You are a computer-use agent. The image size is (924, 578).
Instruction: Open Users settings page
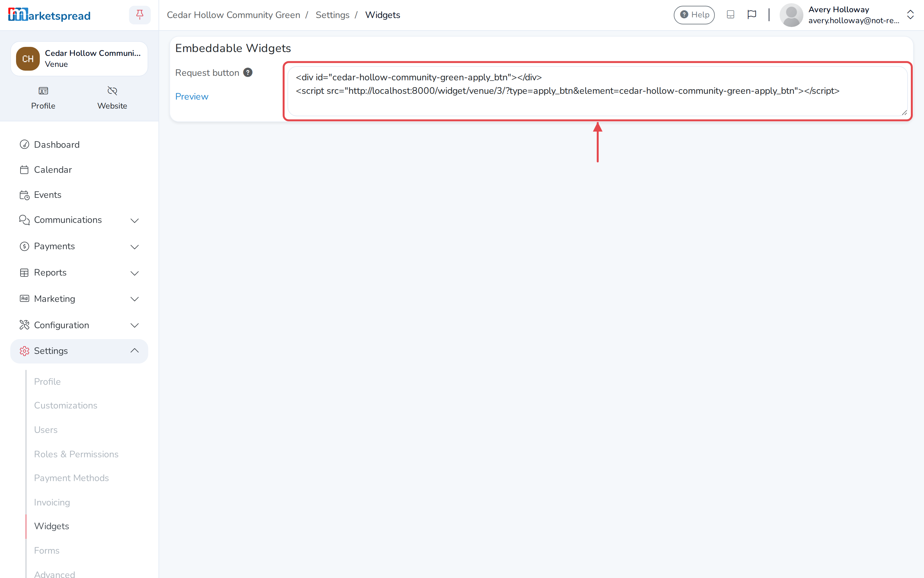coord(46,430)
